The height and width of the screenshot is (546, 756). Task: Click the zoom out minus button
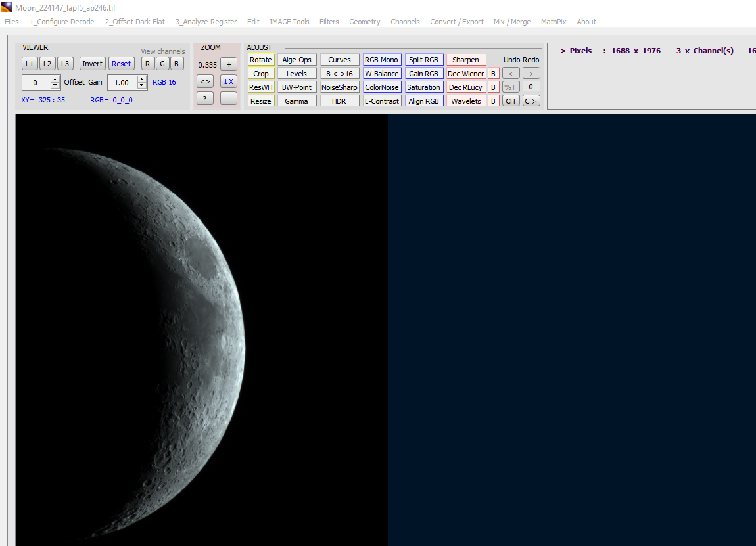click(228, 99)
